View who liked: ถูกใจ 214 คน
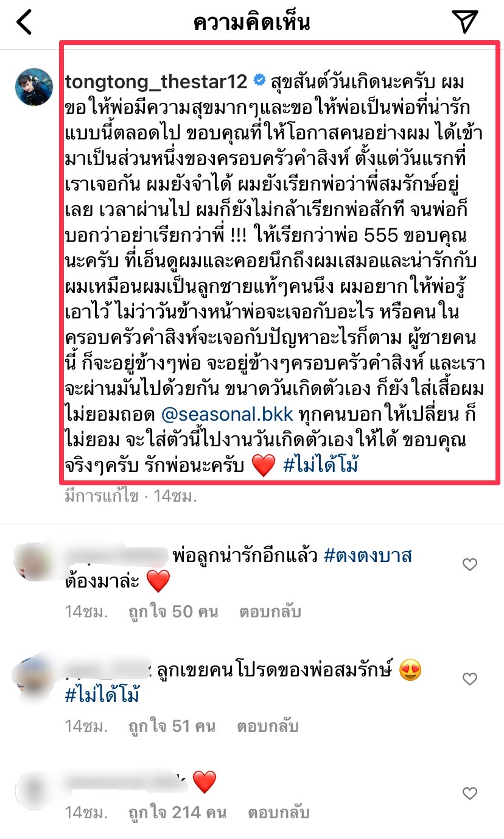504x839 pixels. pyautogui.click(x=177, y=812)
